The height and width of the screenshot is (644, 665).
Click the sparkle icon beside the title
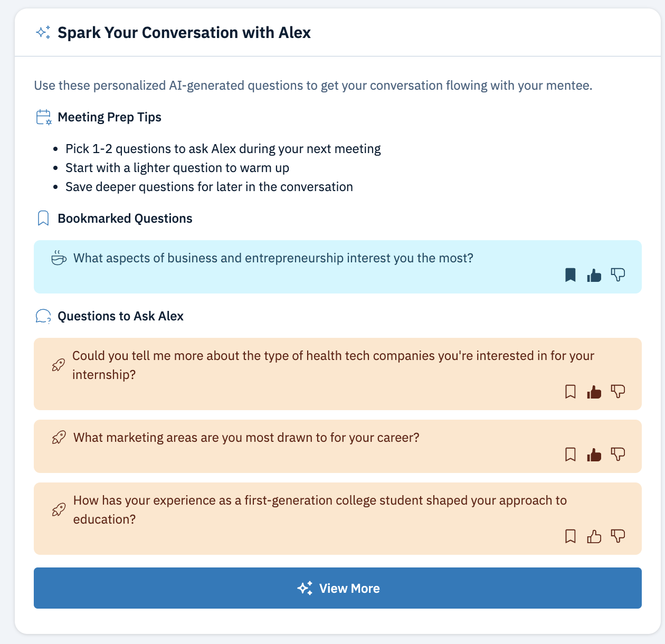click(43, 33)
